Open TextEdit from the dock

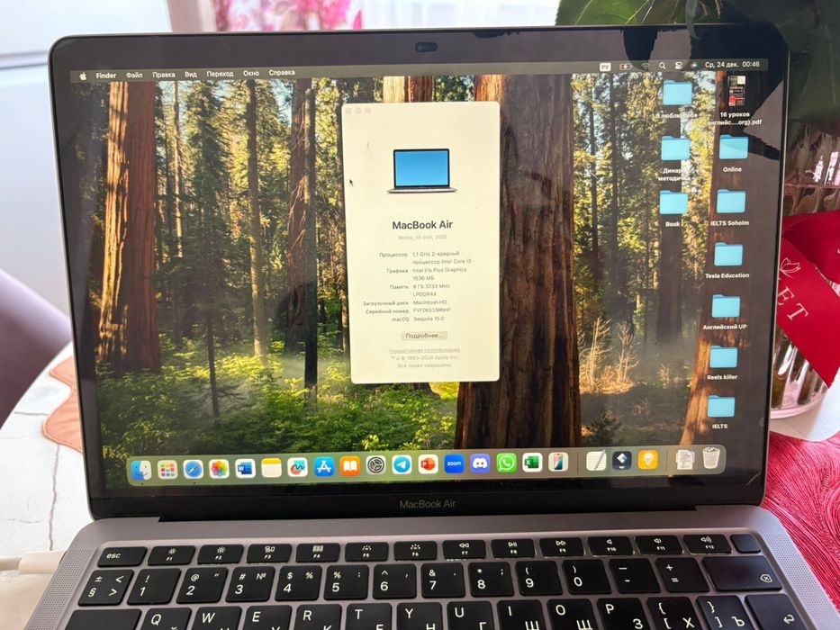click(x=596, y=461)
